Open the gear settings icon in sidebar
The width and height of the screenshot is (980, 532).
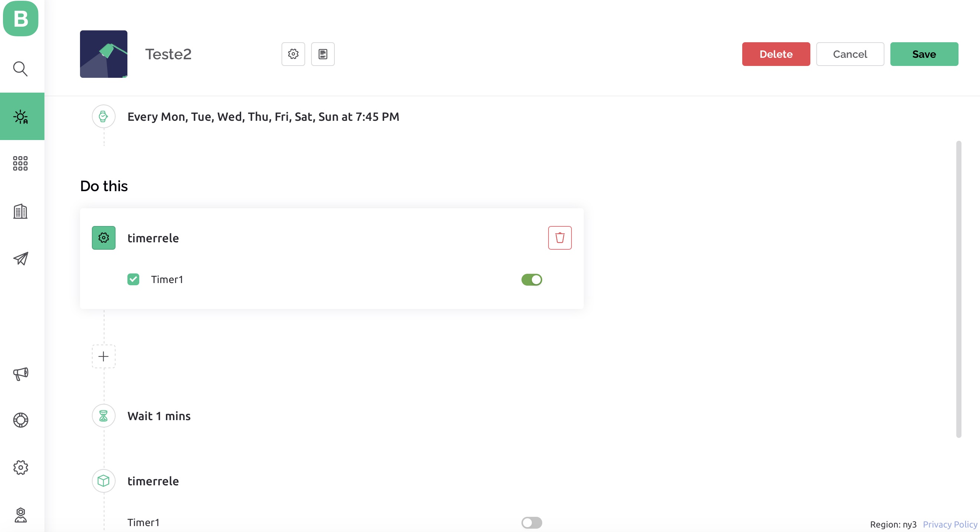coord(20,468)
